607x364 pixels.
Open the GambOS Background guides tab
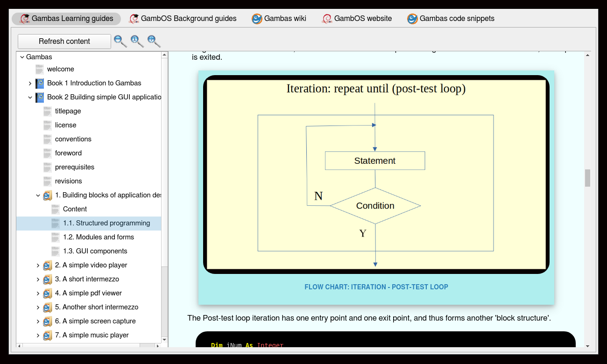[183, 19]
